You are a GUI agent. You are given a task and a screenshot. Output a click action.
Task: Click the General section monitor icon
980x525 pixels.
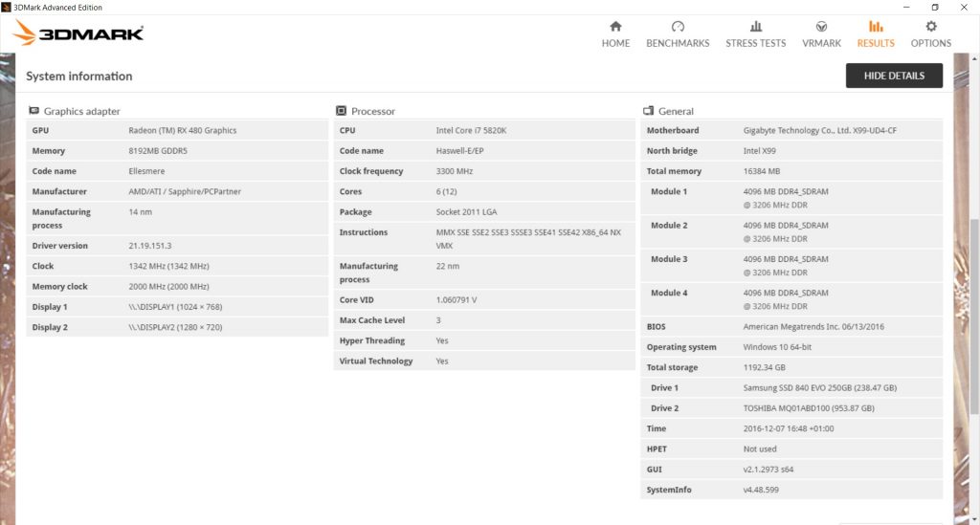[648, 111]
